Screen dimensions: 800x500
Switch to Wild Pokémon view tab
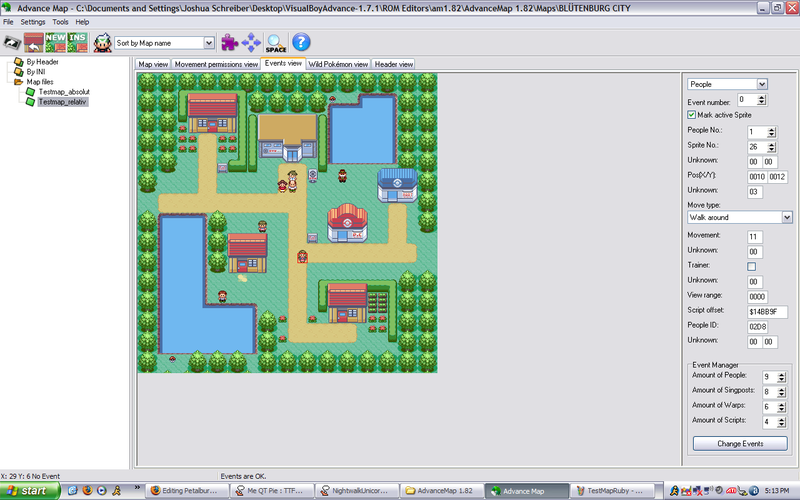click(x=338, y=64)
